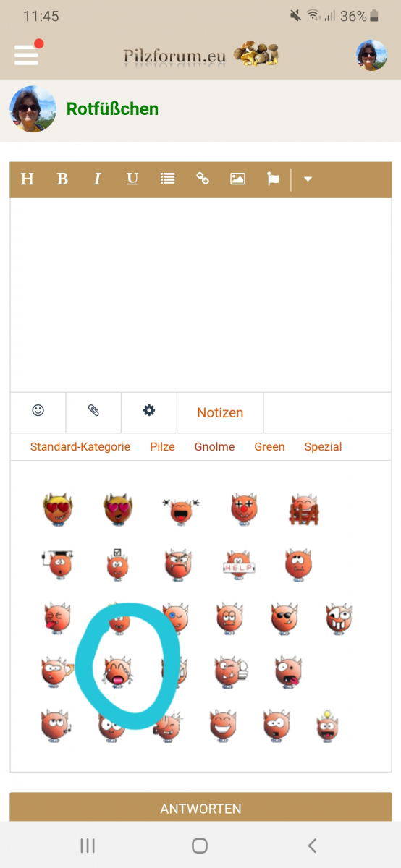The image size is (401, 868).
Task: Open editor settings with the gear icon
Action: coord(149,411)
